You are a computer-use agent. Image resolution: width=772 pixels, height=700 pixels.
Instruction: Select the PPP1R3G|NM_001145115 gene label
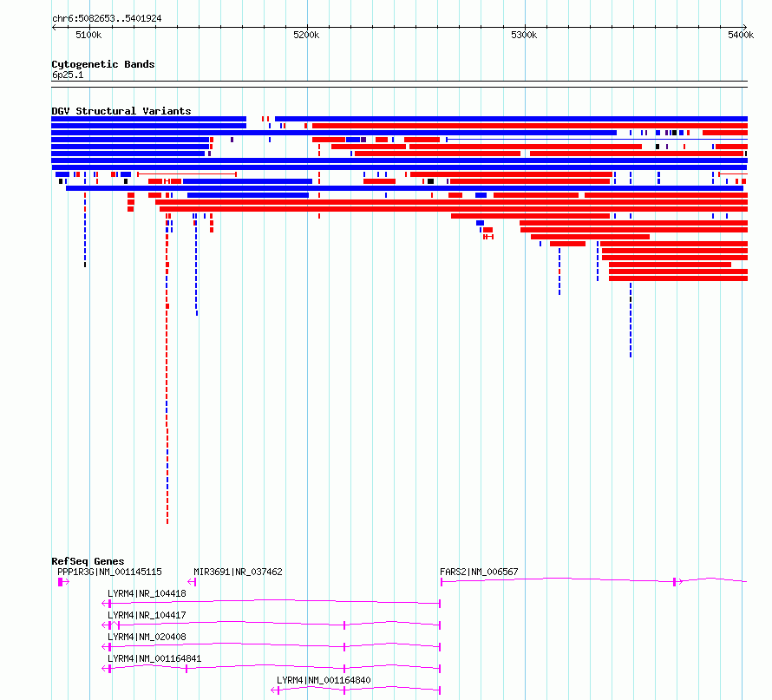[x=109, y=572]
